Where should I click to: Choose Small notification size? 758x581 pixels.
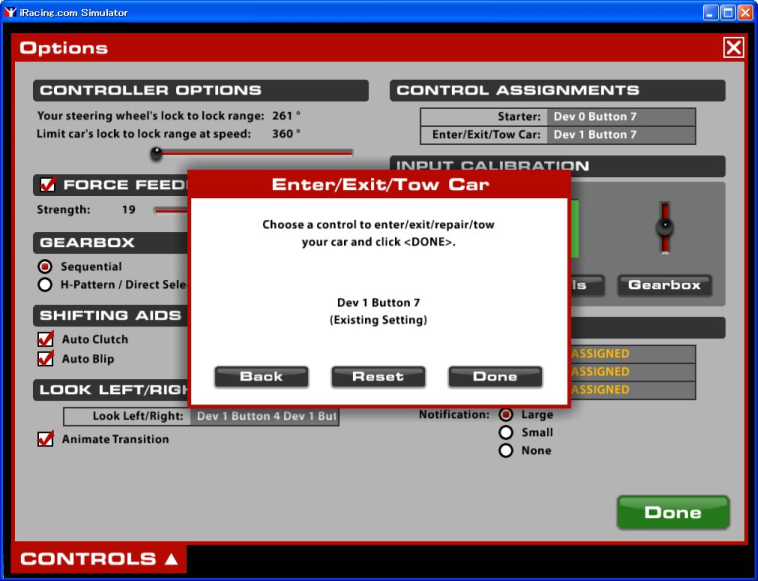506,433
